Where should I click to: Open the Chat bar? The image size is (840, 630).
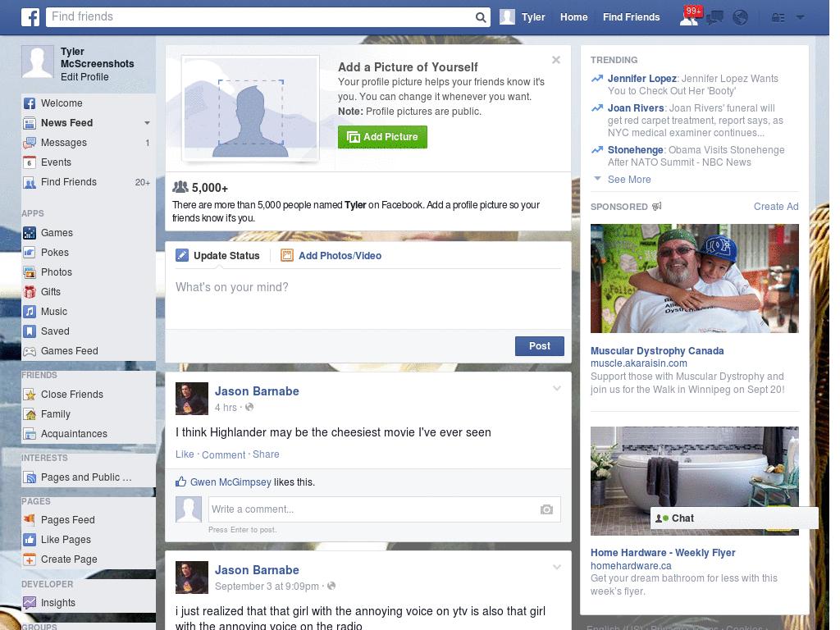point(734,518)
